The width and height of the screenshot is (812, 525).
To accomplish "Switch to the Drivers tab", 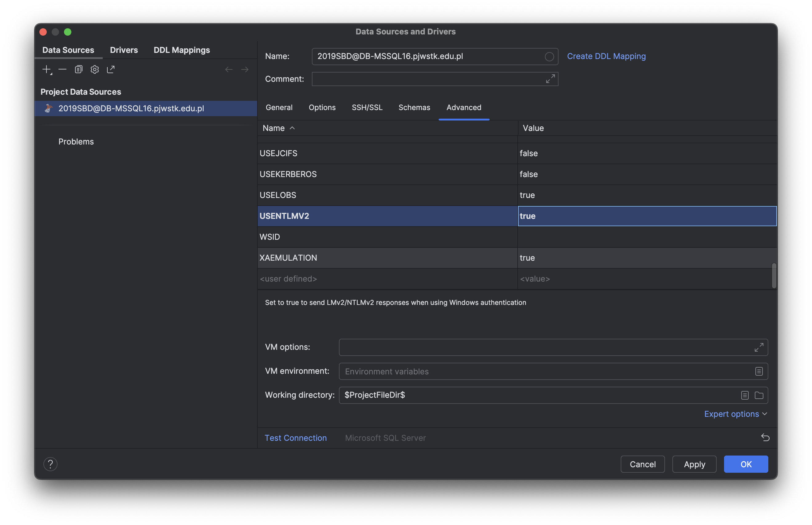I will (x=124, y=50).
